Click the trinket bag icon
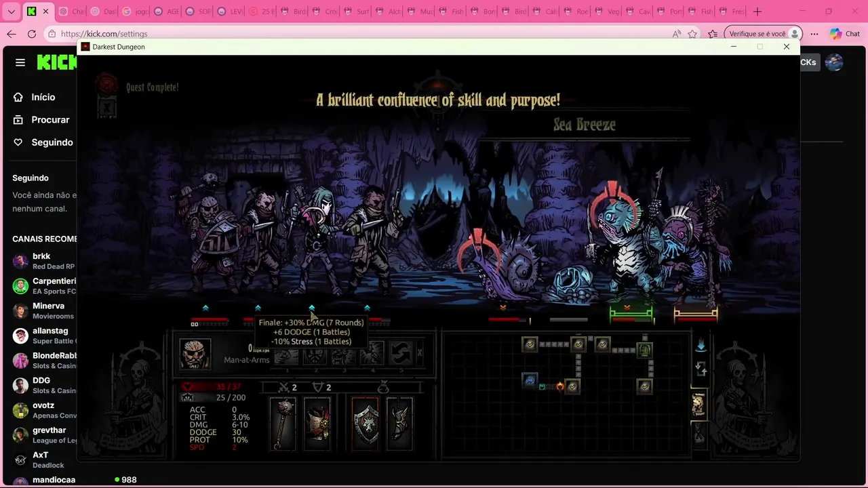Viewport: 868px width, 488px height. [x=383, y=387]
